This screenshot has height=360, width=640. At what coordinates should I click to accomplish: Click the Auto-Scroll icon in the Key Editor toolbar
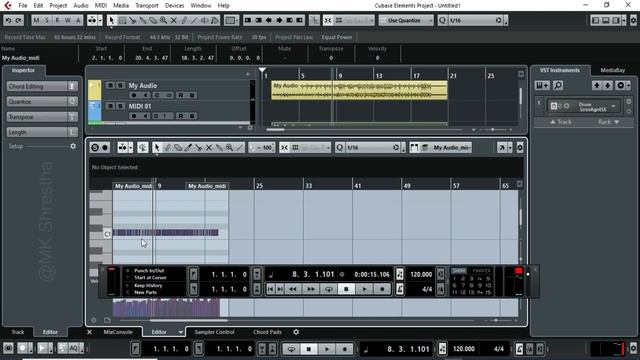point(122,147)
